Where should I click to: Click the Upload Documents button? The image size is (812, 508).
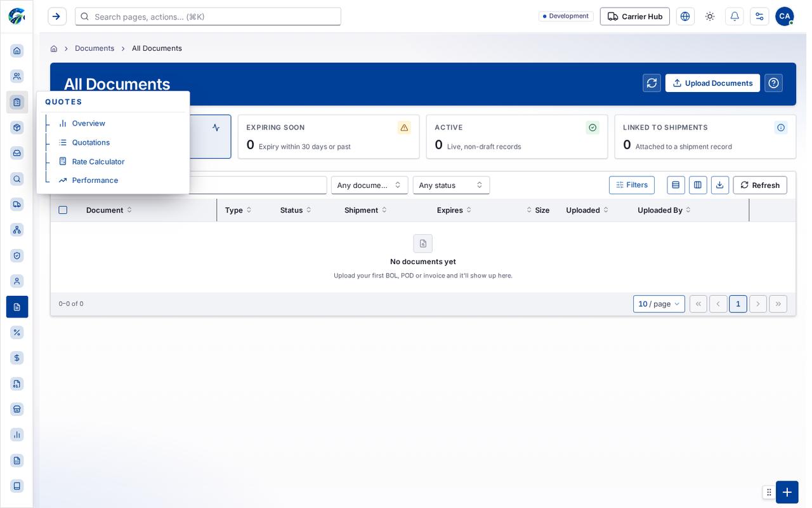(712, 83)
